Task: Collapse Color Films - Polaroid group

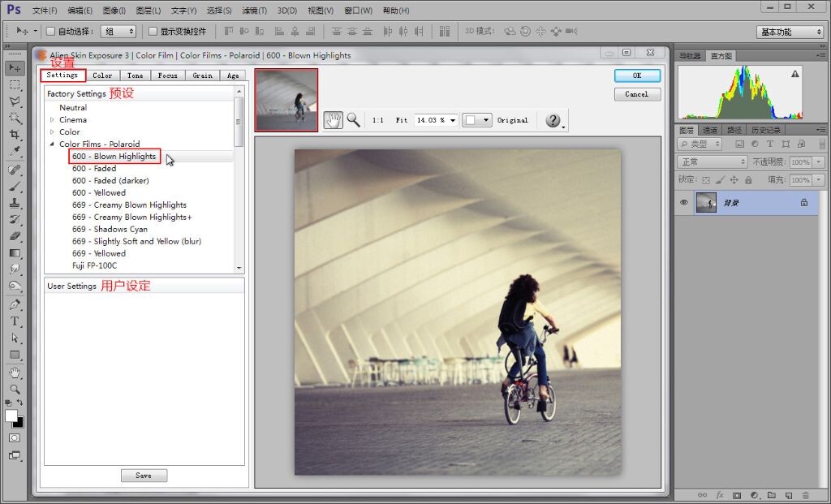Action: tap(52, 144)
